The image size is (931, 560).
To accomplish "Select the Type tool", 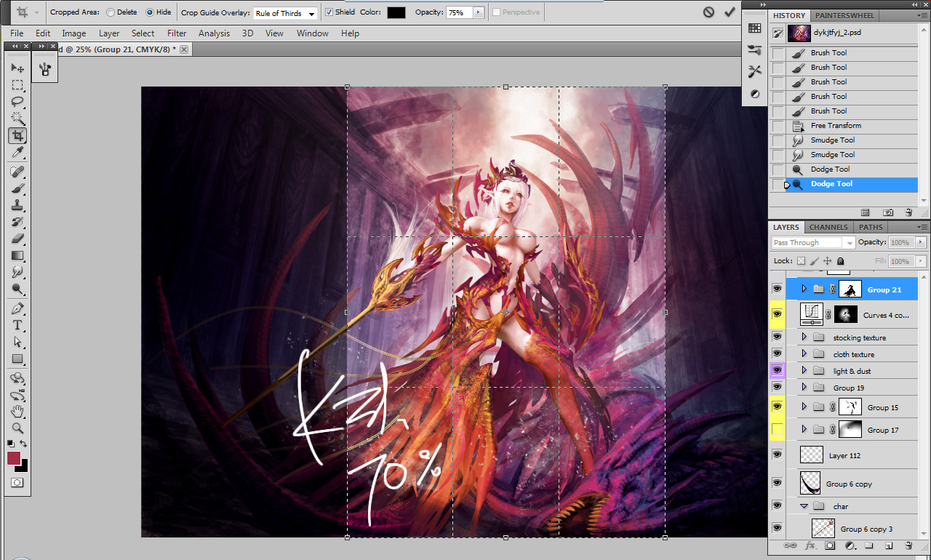I will coord(17,325).
